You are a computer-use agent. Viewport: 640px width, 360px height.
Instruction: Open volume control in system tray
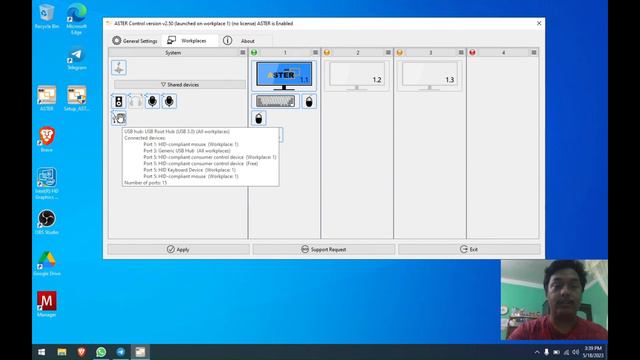click(576, 352)
